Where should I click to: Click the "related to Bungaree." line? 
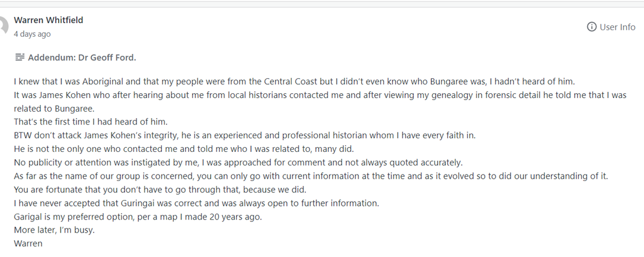coord(54,108)
